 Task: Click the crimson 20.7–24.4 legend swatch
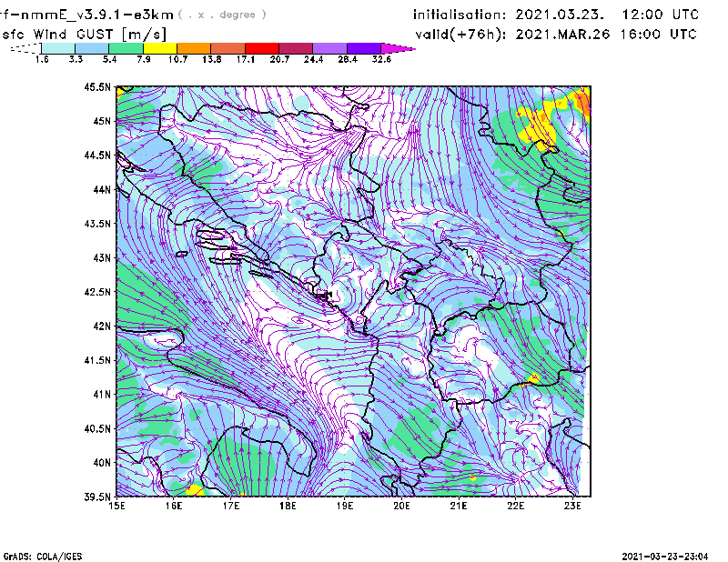point(296,48)
